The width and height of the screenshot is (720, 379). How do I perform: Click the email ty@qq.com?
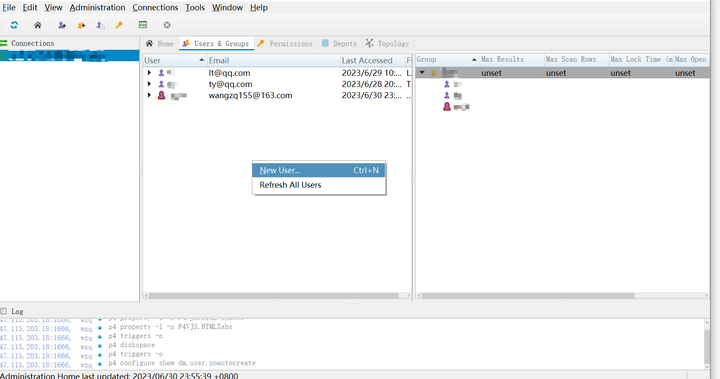[x=230, y=84]
